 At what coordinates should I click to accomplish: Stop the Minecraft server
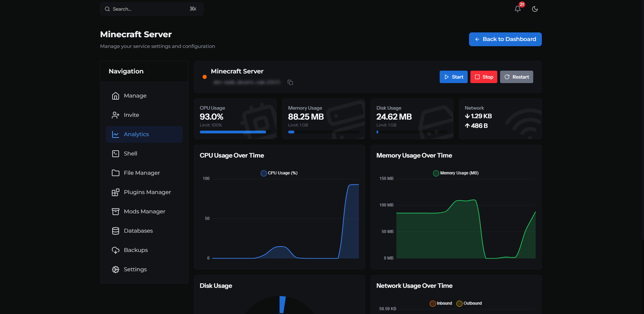[x=484, y=77]
